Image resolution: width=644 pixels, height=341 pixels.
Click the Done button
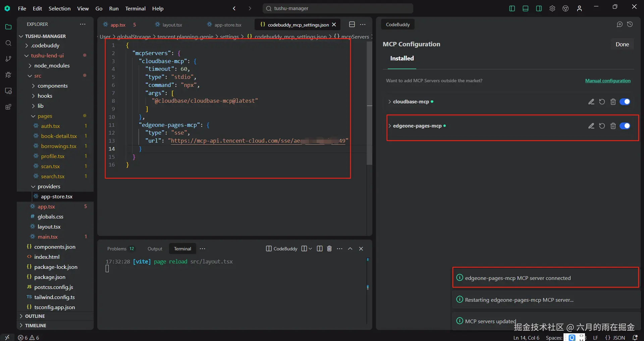pyautogui.click(x=622, y=44)
